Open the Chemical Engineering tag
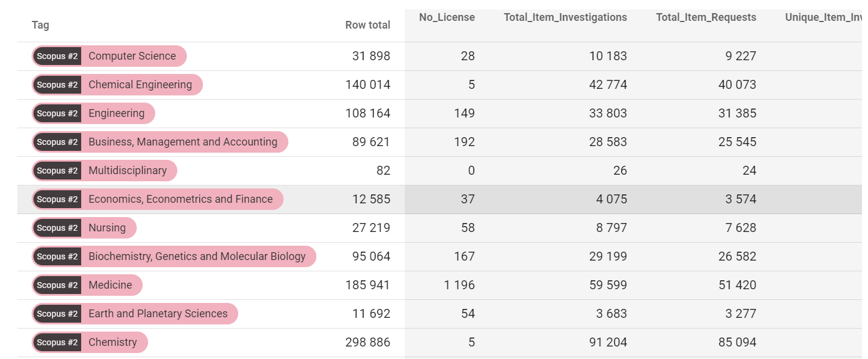Viewport: 868px width, 359px height. (x=117, y=85)
